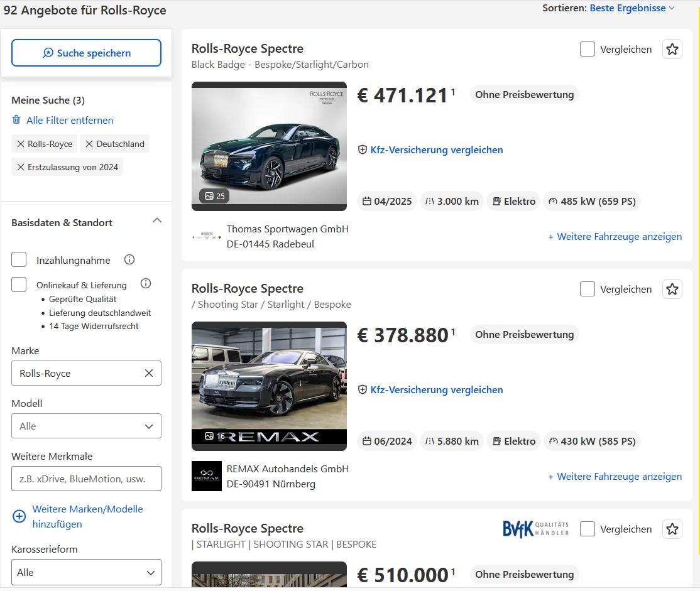
Task: View grey REMAX Spectre photo thumbnail
Action: pyautogui.click(x=269, y=386)
